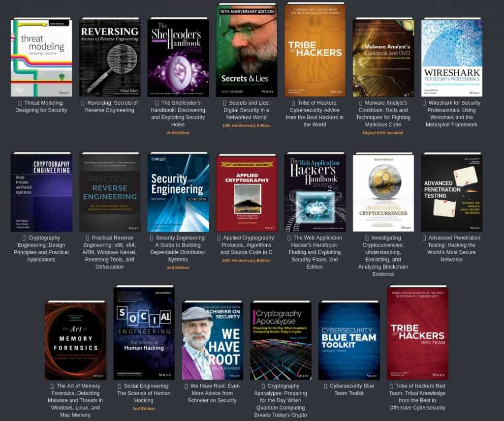Click '2nd Edition' label under Security Engineering title

[x=178, y=268]
